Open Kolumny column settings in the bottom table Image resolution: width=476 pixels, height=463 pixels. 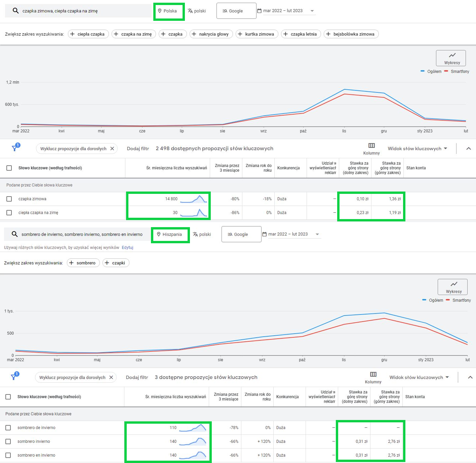pyautogui.click(x=373, y=377)
